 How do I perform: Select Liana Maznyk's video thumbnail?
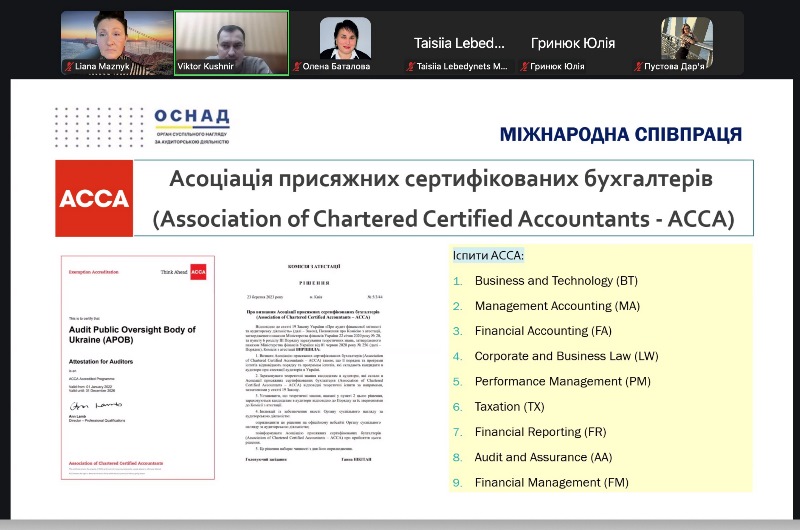117,43
